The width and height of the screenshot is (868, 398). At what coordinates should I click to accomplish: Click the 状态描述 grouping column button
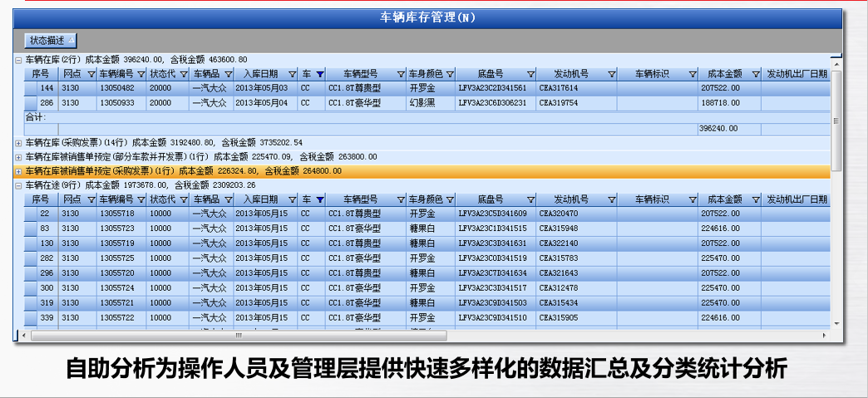click(52, 40)
